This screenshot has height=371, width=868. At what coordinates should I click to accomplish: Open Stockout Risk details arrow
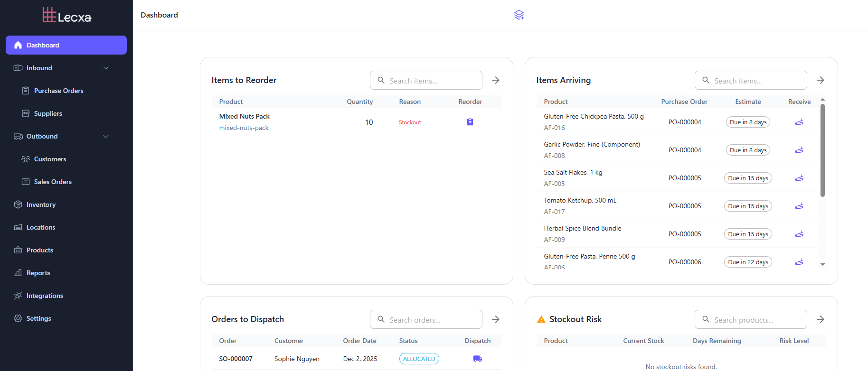(x=820, y=319)
